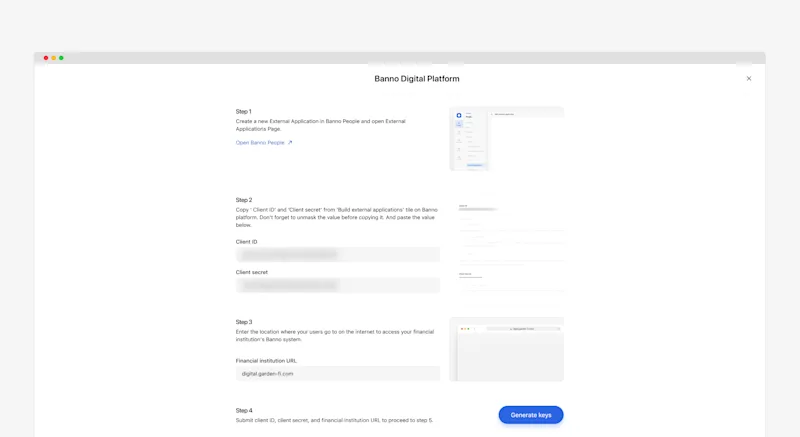Click the 'Client secret' label

point(252,272)
